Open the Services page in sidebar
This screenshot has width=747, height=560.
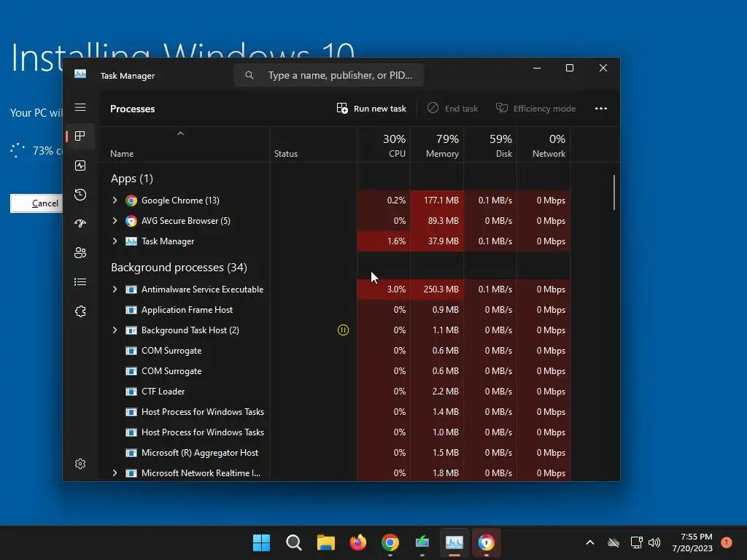[x=80, y=311]
